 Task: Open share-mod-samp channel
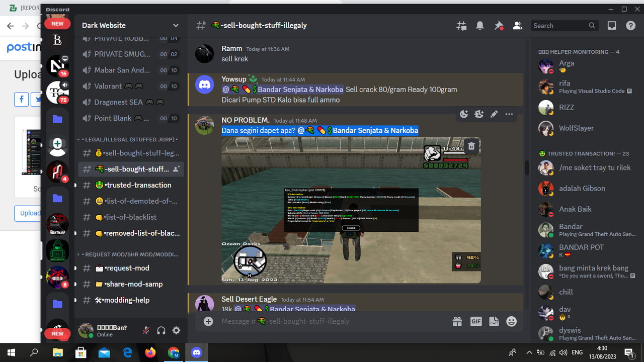click(131, 284)
